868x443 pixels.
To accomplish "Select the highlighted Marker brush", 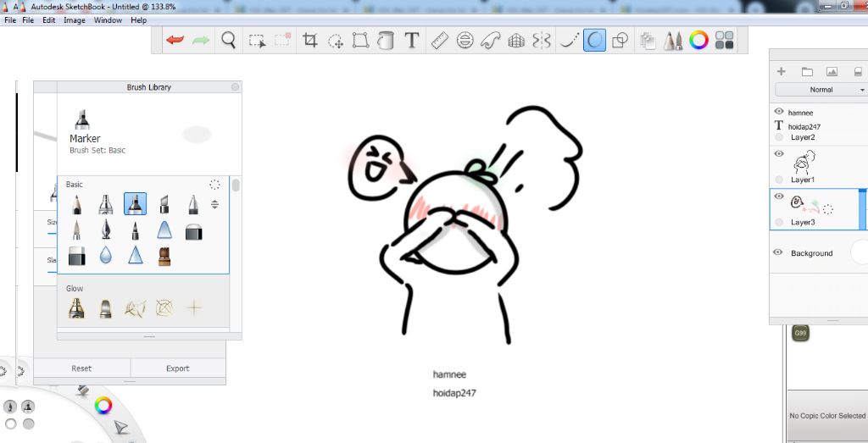I will tap(135, 204).
